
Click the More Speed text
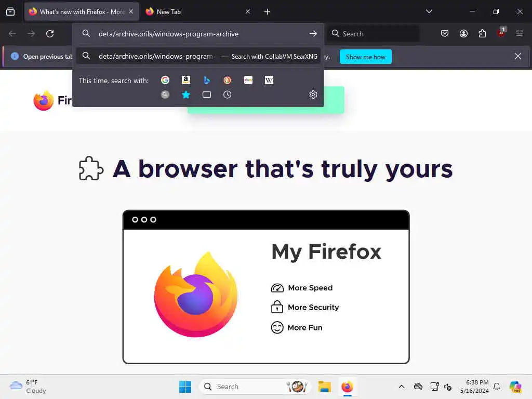[310, 288]
